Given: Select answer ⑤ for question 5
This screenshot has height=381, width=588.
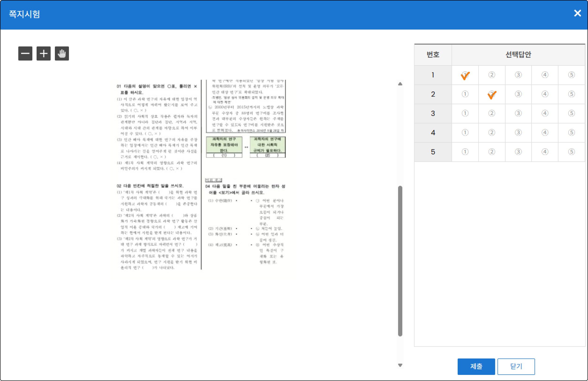Looking at the screenshot, I should pos(571,152).
